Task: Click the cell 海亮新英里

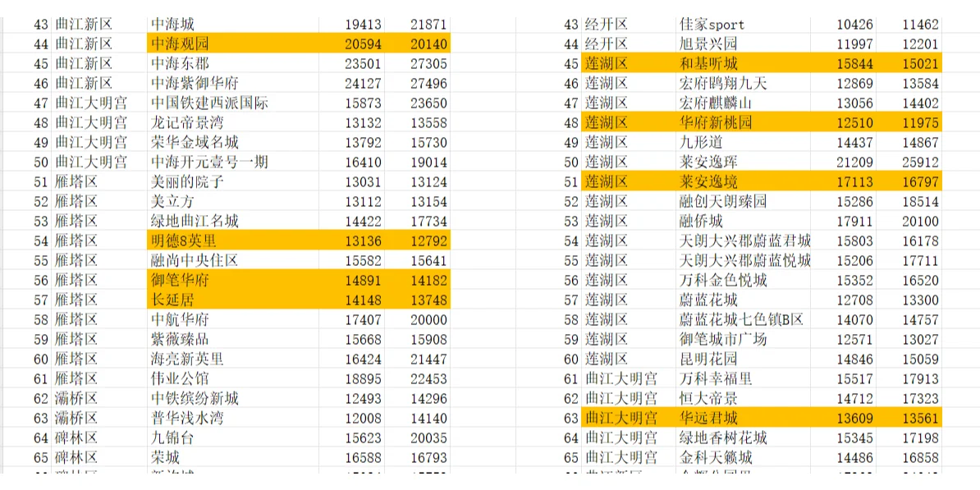Action: [232, 359]
